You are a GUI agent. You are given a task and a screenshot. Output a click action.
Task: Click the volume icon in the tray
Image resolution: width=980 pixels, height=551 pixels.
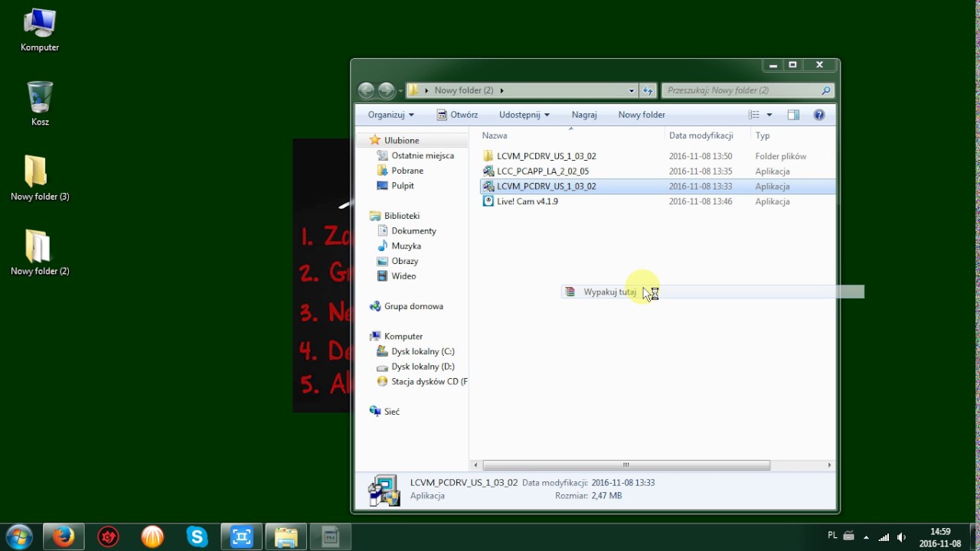[x=901, y=536]
